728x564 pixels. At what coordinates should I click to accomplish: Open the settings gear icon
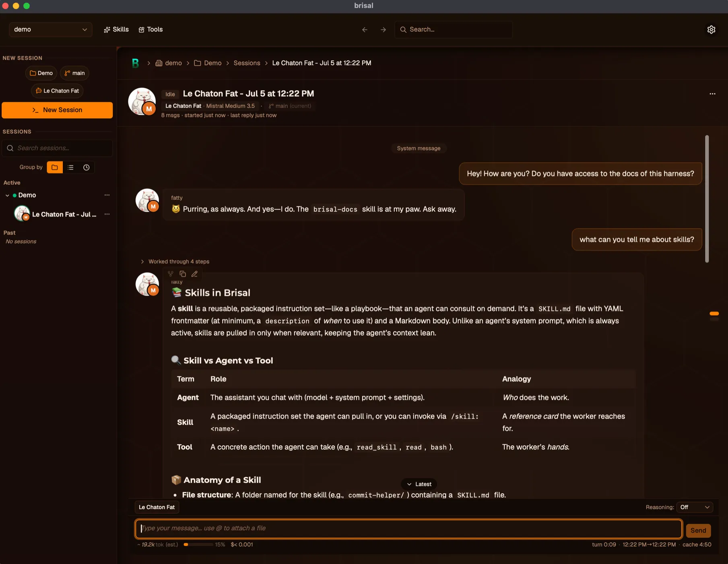pos(711,29)
